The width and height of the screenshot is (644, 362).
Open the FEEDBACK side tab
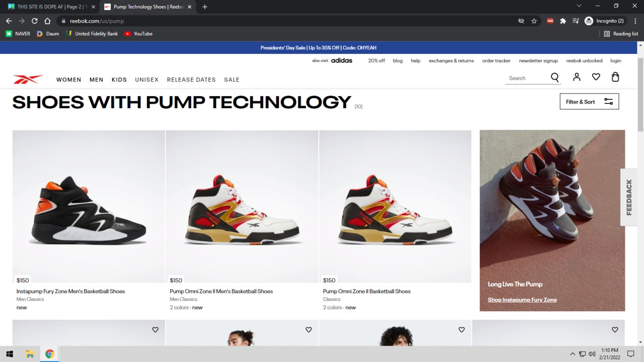click(629, 197)
